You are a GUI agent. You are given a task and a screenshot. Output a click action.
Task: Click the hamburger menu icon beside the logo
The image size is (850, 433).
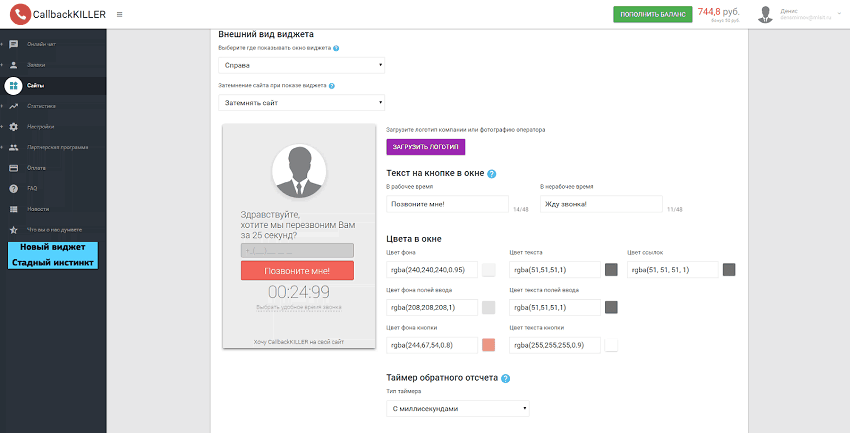pos(120,14)
